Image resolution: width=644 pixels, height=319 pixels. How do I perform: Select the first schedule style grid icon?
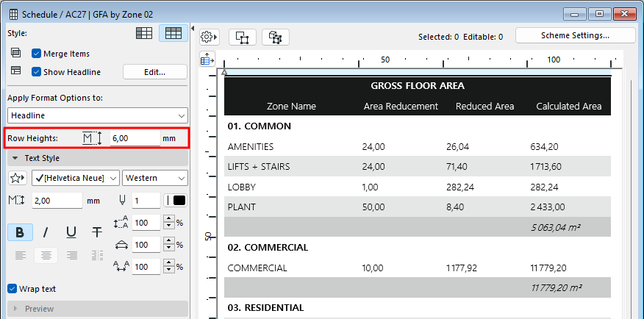point(144,33)
